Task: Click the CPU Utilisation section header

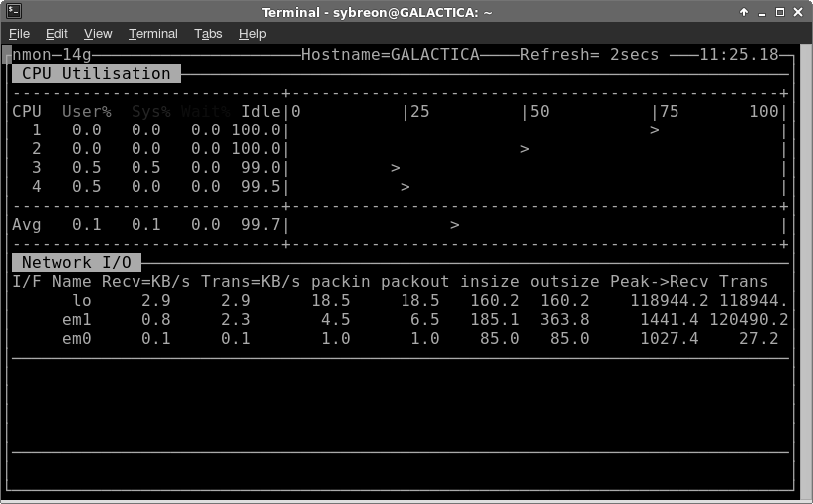Action: pyautogui.click(x=97, y=73)
